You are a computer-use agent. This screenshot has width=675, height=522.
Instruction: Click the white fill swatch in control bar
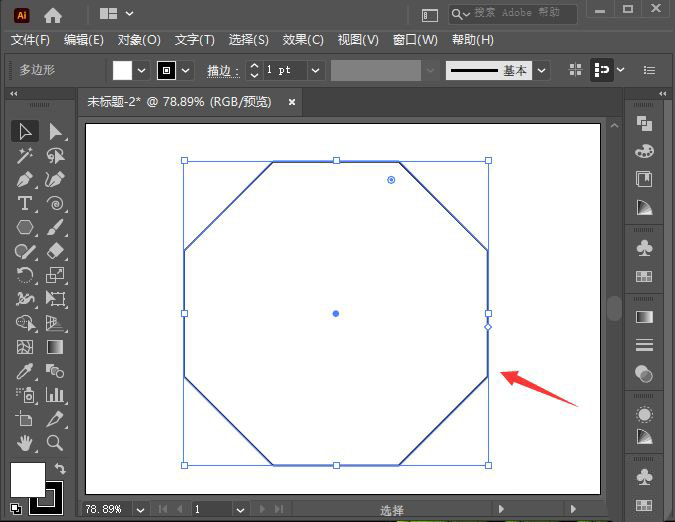click(122, 70)
